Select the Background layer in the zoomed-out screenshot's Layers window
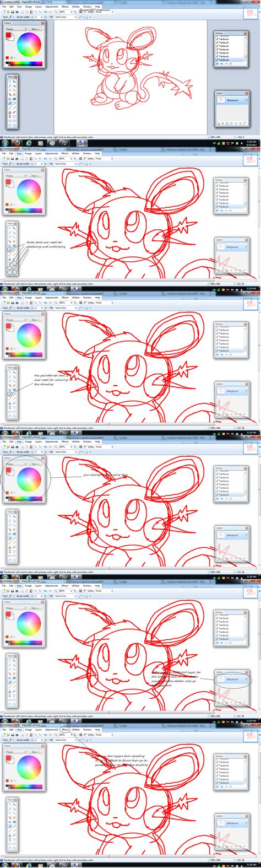 coord(231,100)
